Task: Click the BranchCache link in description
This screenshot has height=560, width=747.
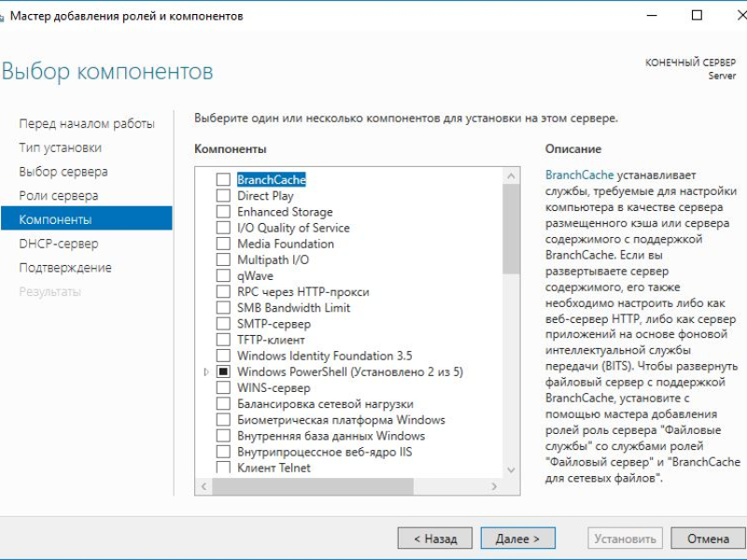Action: [579, 175]
